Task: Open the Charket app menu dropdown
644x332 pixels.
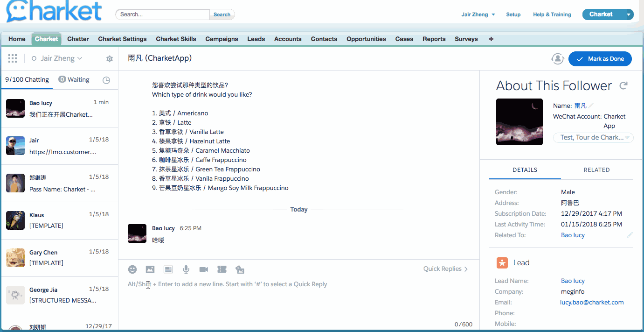Action: (629, 14)
